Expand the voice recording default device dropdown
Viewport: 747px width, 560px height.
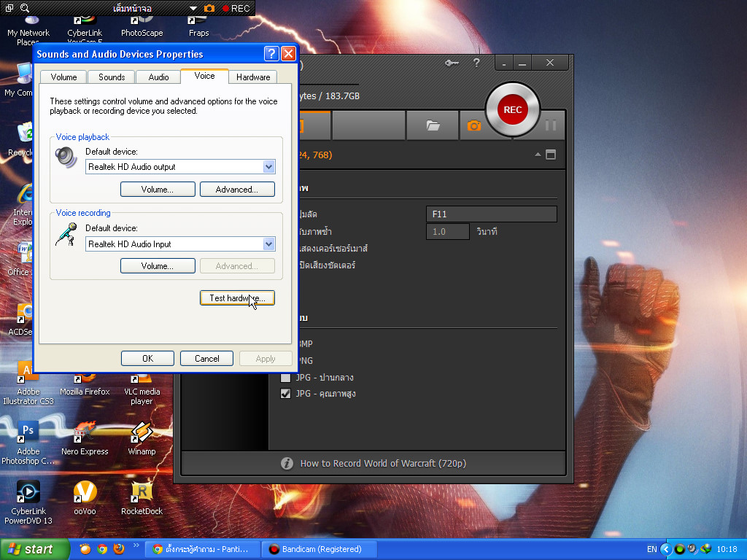pos(268,244)
